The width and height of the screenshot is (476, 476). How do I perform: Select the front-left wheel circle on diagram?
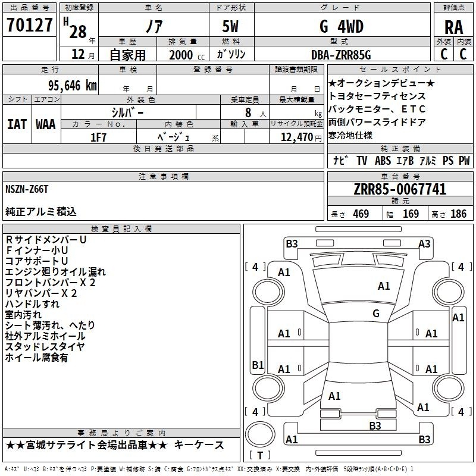pyautogui.click(x=268, y=292)
